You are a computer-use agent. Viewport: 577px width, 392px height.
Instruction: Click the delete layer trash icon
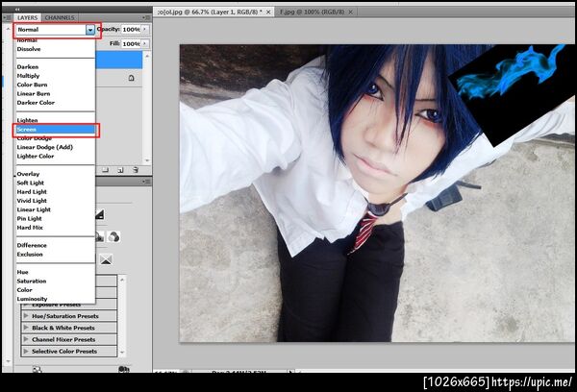(136, 170)
